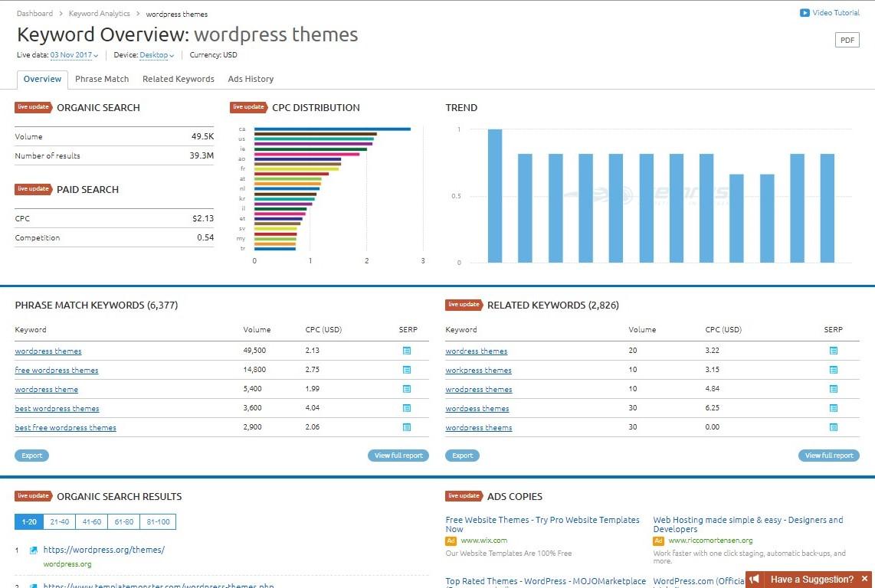Viewport: 875px width, 588px height.
Task: Open the SERP icon for wordpress themes keyword
Action: [407, 350]
